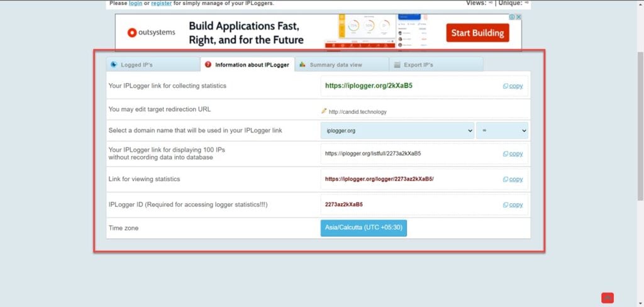Copy the listfull link for displaying 100 IPs
This screenshot has width=644, height=307.
click(x=513, y=153)
